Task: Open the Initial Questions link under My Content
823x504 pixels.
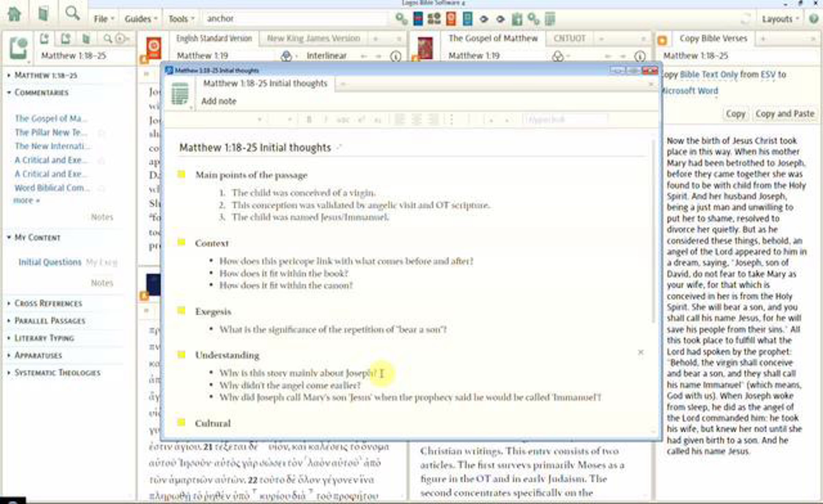Action: click(50, 262)
